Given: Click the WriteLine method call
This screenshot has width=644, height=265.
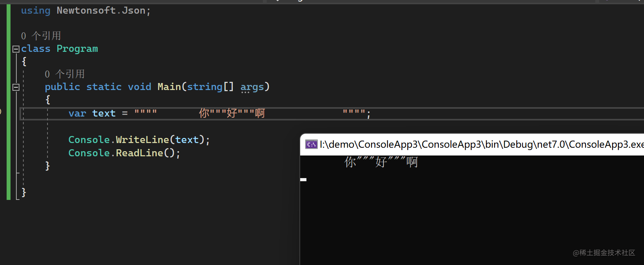Looking at the screenshot, I should (142, 140).
